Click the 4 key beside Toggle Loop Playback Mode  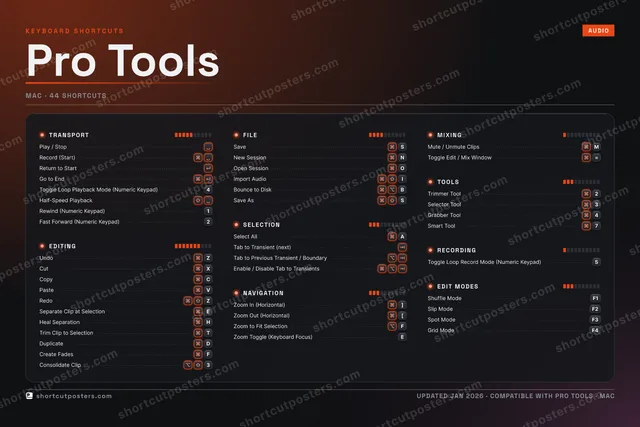pyautogui.click(x=208, y=190)
